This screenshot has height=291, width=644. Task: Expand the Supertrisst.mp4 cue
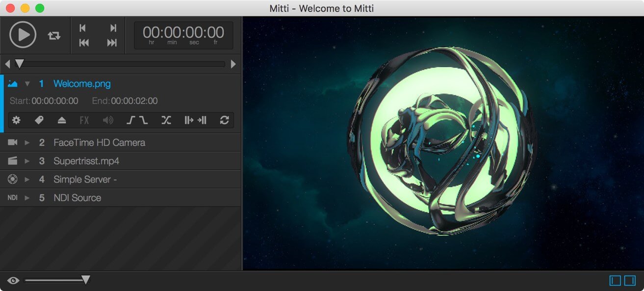coord(27,161)
